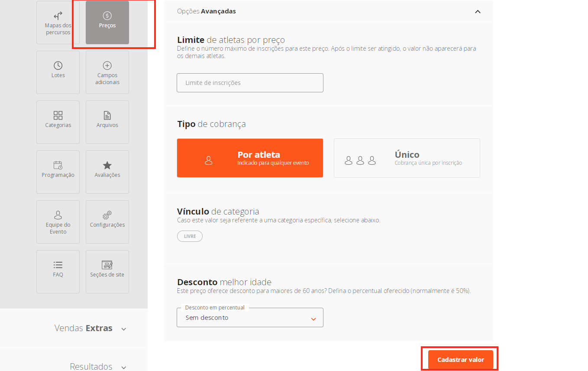Open the Mapas dos percursos tile
588x371 pixels.
(x=58, y=23)
